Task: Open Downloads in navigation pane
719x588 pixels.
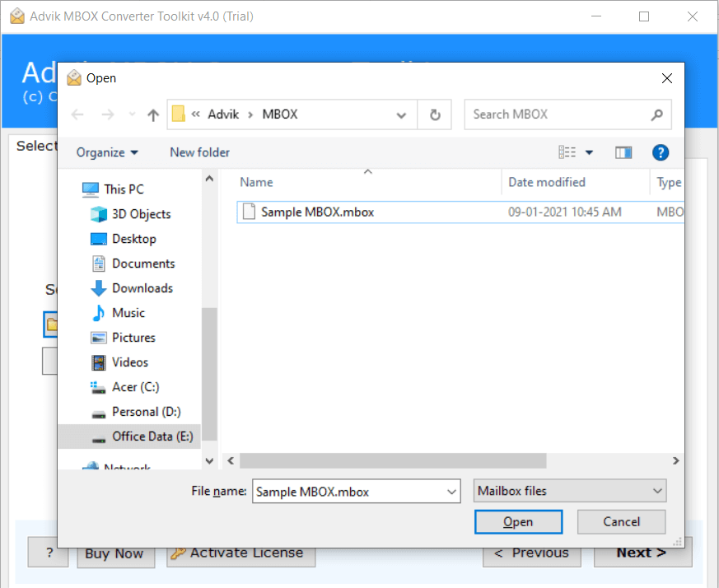Action: pos(142,288)
